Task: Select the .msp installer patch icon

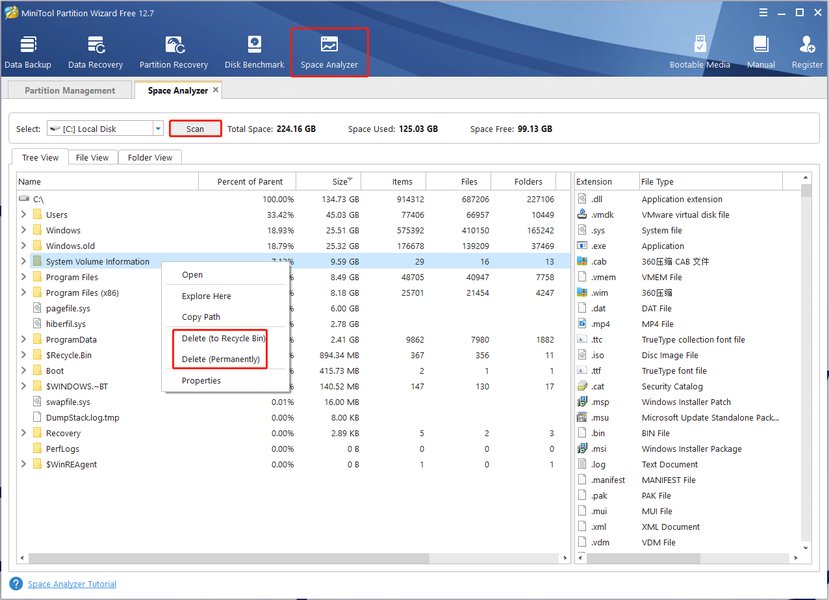Action: point(582,402)
